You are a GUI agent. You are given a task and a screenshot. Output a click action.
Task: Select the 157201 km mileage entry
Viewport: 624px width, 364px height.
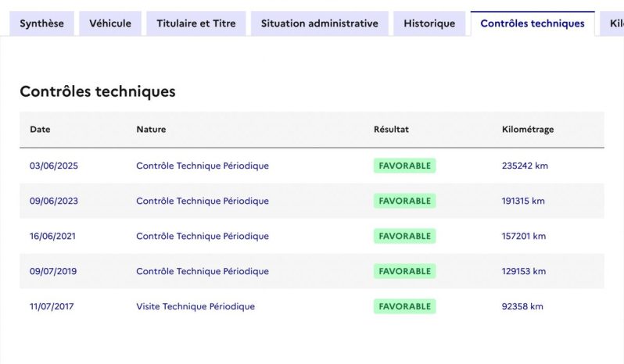[x=524, y=236]
